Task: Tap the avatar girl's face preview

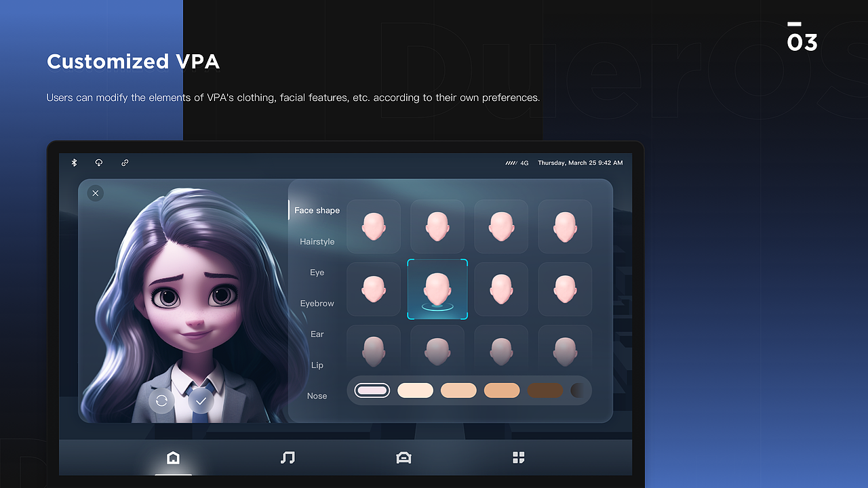Action: tap(194, 298)
